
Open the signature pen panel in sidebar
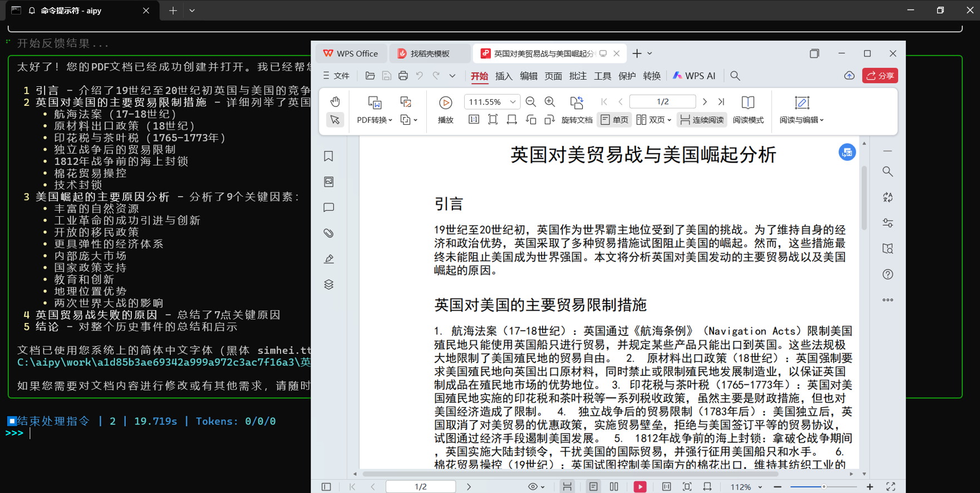click(329, 259)
